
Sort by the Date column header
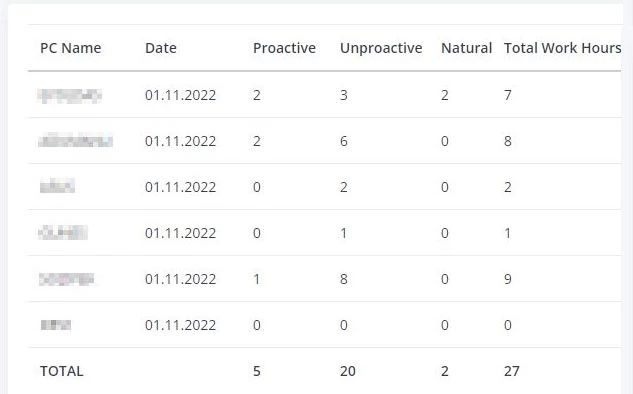pos(161,48)
